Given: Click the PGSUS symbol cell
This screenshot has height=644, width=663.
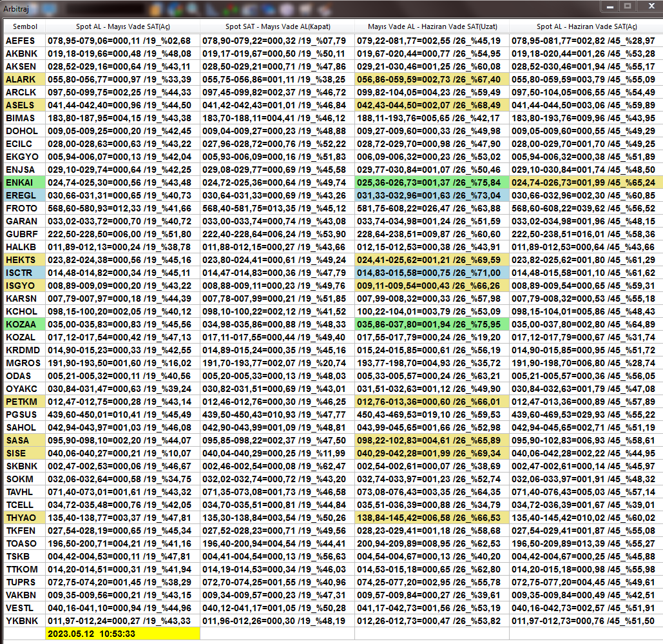Looking at the screenshot, I should pos(24,415).
